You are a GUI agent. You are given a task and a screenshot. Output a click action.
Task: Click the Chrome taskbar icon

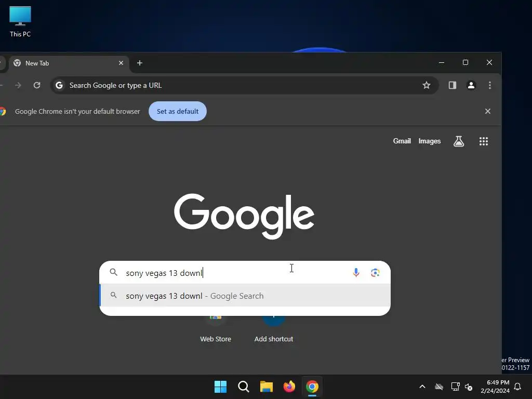coord(312,387)
